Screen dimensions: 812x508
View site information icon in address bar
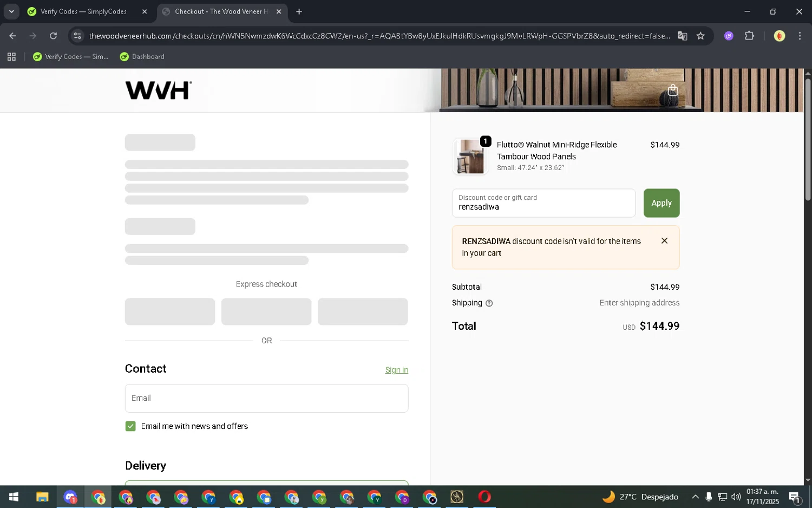click(x=77, y=36)
